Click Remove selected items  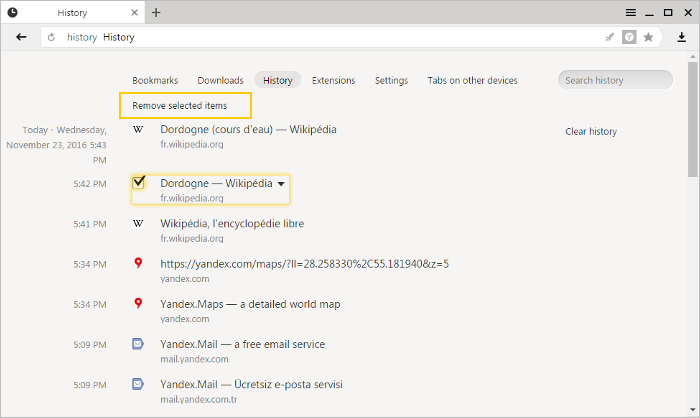[x=179, y=105]
